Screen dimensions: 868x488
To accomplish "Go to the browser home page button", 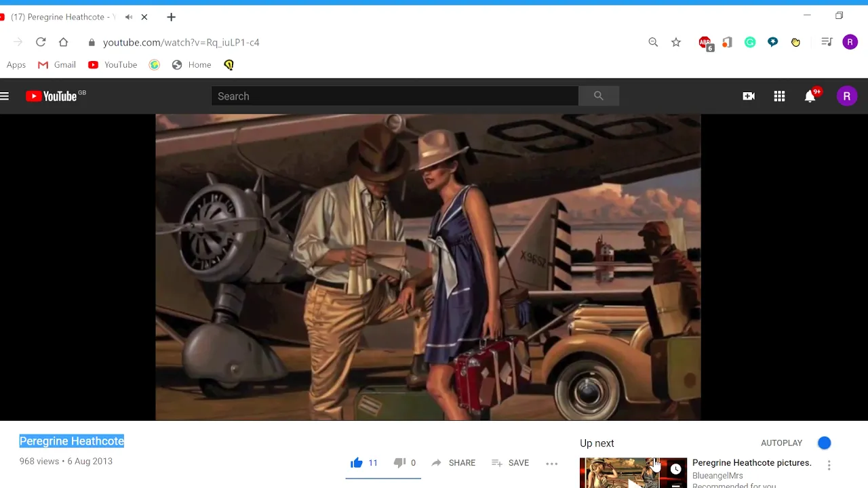I will click(x=63, y=42).
